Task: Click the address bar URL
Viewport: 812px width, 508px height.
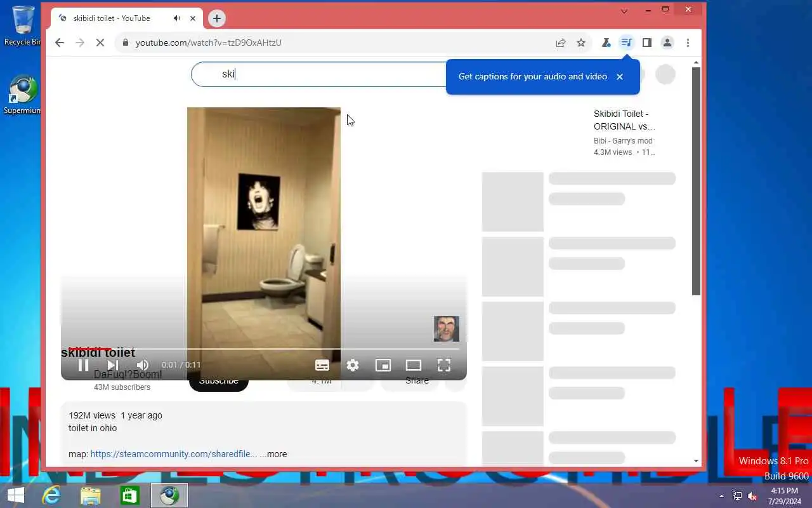Action: click(208, 43)
